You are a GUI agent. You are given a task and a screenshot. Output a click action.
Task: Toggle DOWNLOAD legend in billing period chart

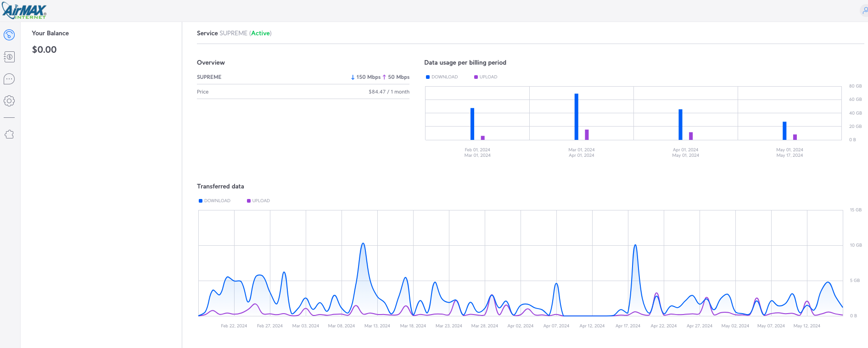click(442, 77)
